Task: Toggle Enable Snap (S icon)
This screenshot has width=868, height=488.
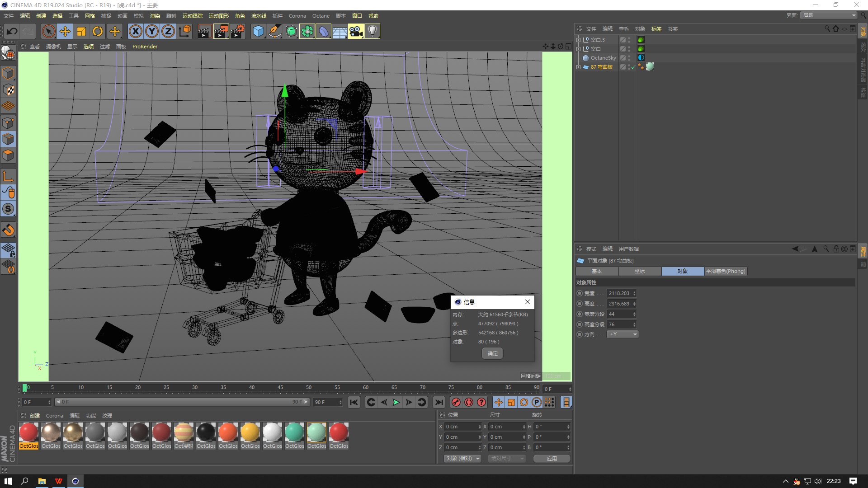Action: [8, 209]
